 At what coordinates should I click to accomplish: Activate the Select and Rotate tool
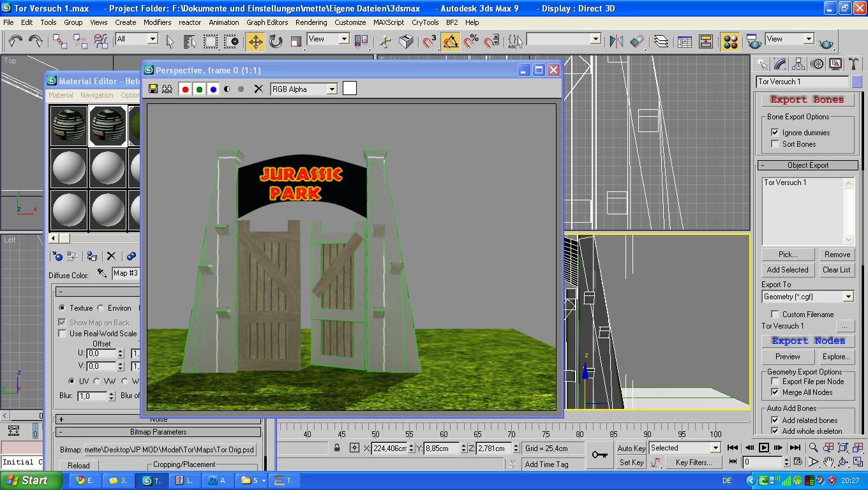[276, 41]
